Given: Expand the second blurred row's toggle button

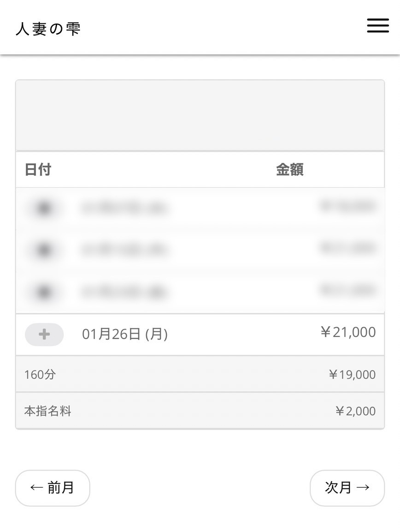Looking at the screenshot, I should 44,250.
